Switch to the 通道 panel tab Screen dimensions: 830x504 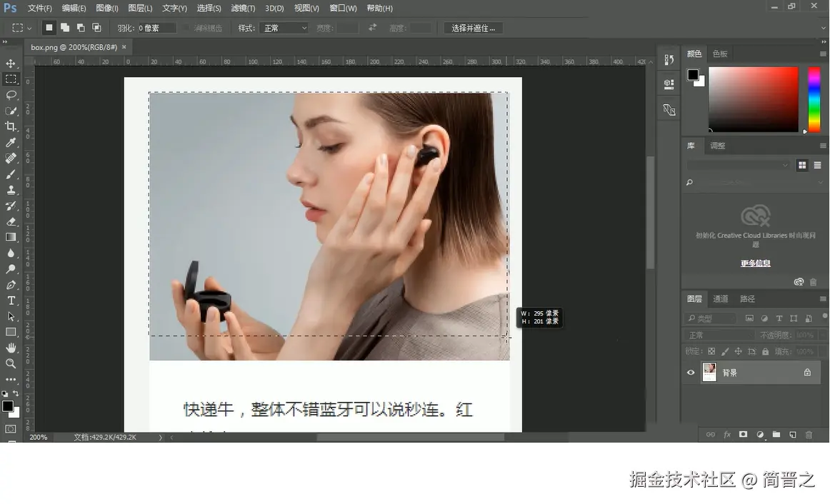point(719,298)
